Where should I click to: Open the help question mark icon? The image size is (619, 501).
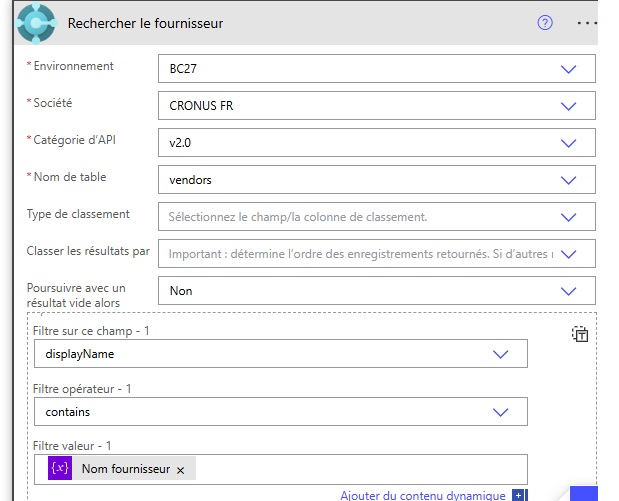coord(545,23)
